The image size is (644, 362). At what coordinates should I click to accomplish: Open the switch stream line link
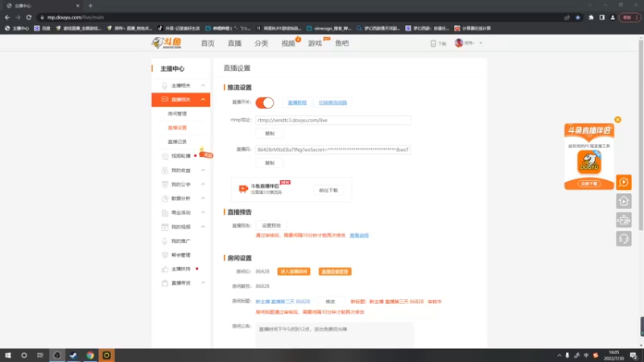coord(332,103)
